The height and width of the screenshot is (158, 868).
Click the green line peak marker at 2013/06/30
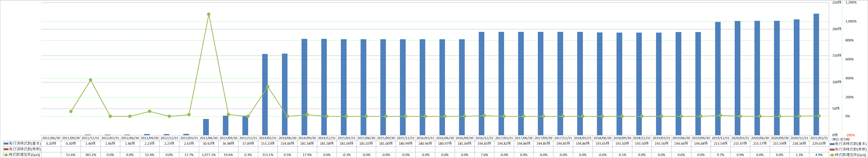[209, 14]
